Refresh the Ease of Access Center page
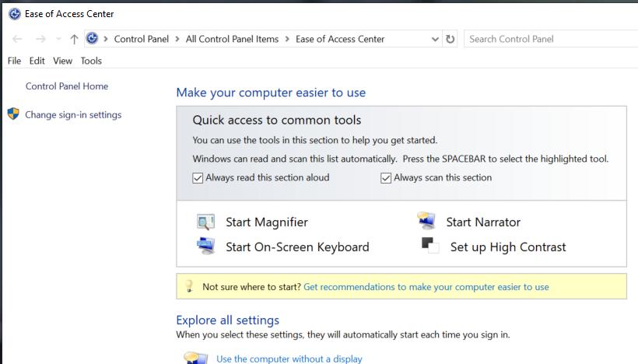The width and height of the screenshot is (638, 364). [450, 39]
